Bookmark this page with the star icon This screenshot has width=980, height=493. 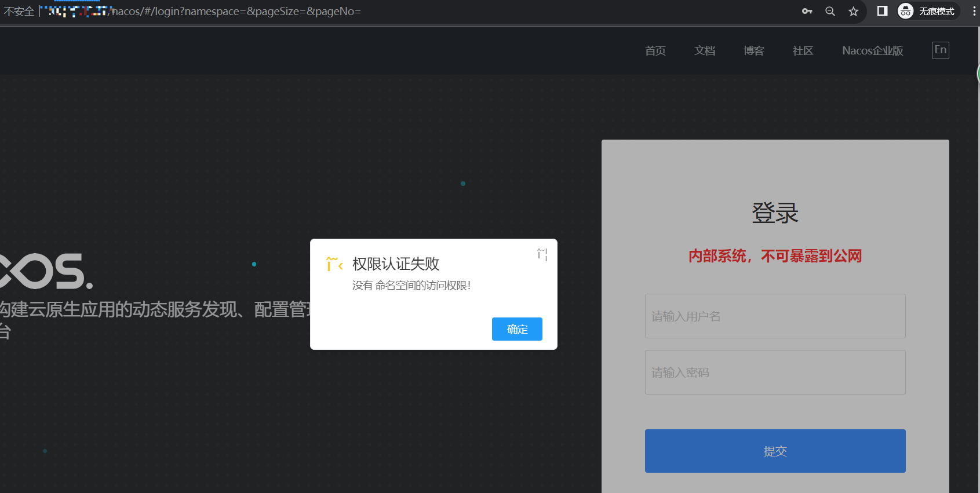point(853,11)
